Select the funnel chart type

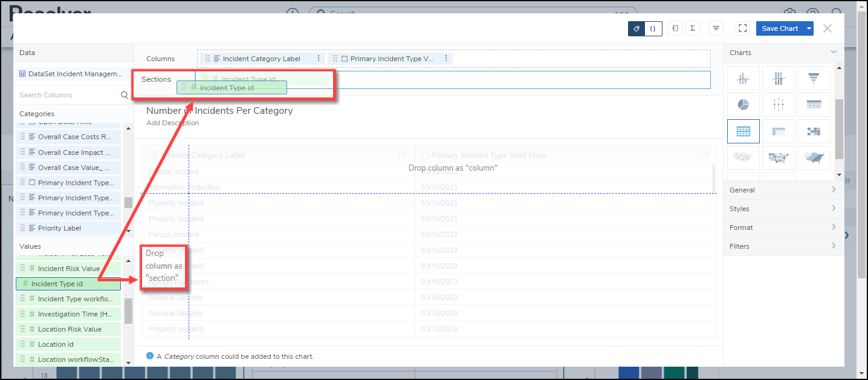pyautogui.click(x=814, y=78)
